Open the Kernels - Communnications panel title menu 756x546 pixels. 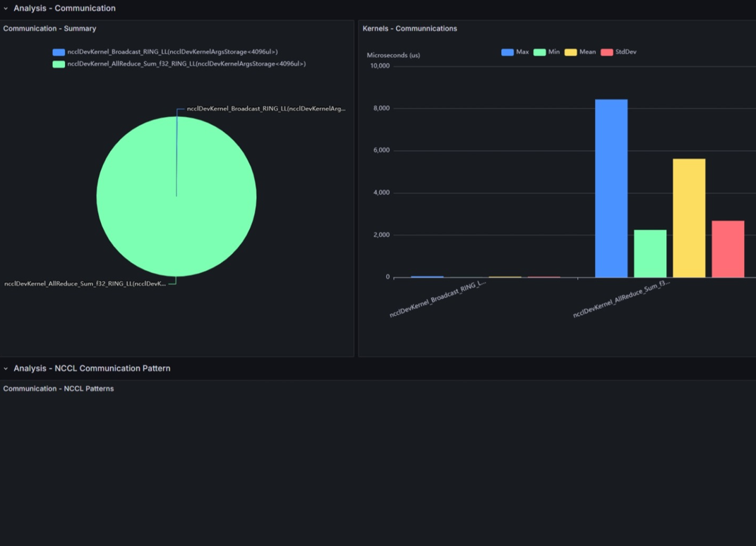pos(409,29)
